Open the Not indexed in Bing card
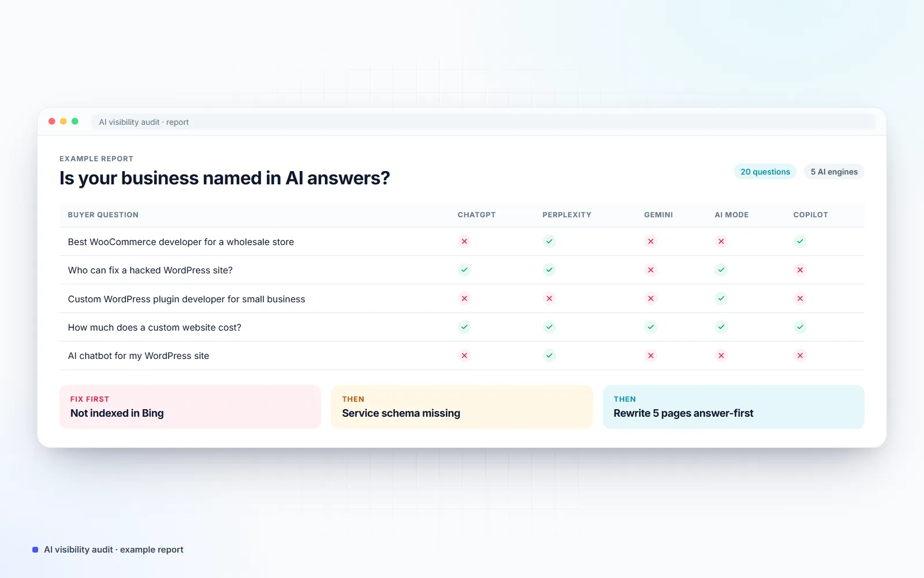Viewport: 924px width, 578px height. pyautogui.click(x=190, y=407)
